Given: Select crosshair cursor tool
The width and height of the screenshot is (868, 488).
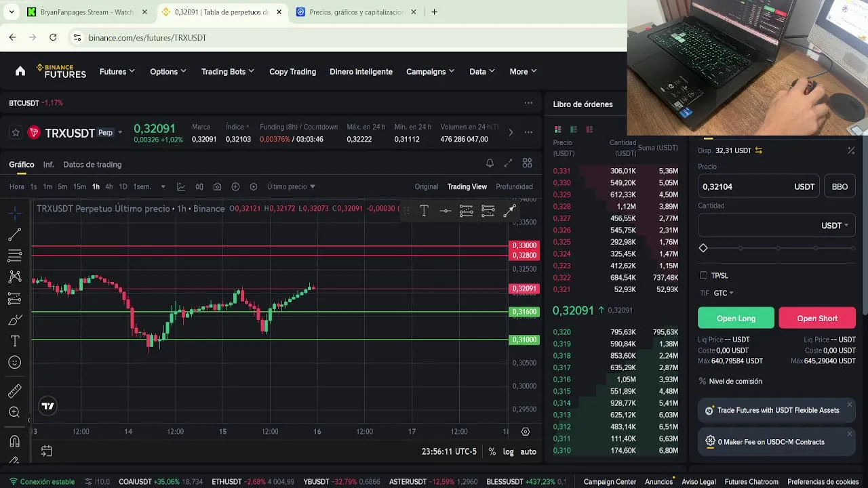Looking at the screenshot, I should 15,213.
